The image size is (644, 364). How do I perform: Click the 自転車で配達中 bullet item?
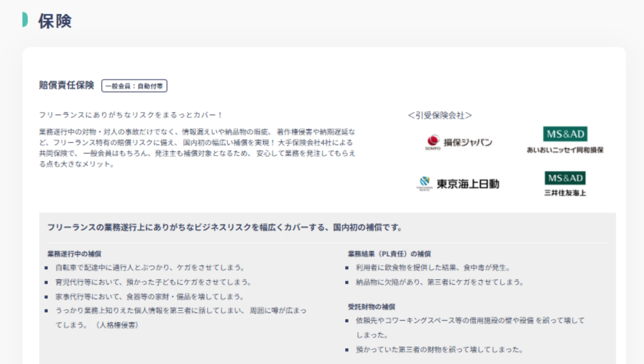[x=150, y=268]
